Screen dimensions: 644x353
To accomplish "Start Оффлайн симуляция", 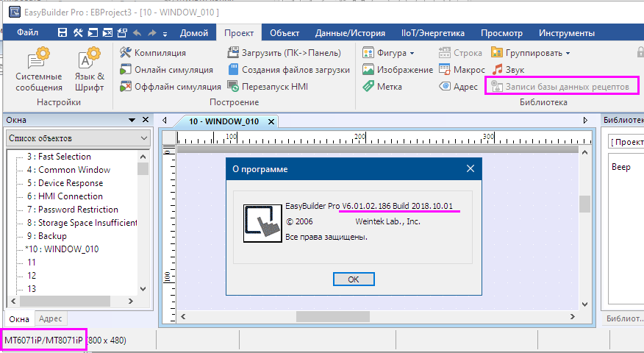I will point(170,87).
